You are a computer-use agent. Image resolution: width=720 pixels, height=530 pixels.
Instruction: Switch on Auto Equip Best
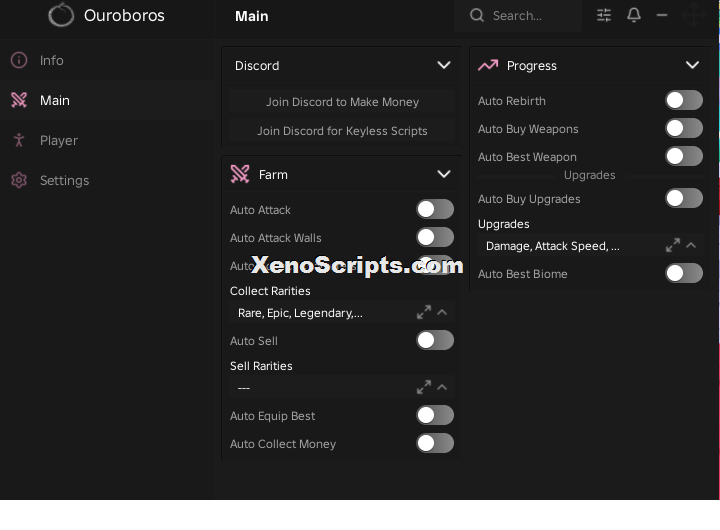[435, 415]
